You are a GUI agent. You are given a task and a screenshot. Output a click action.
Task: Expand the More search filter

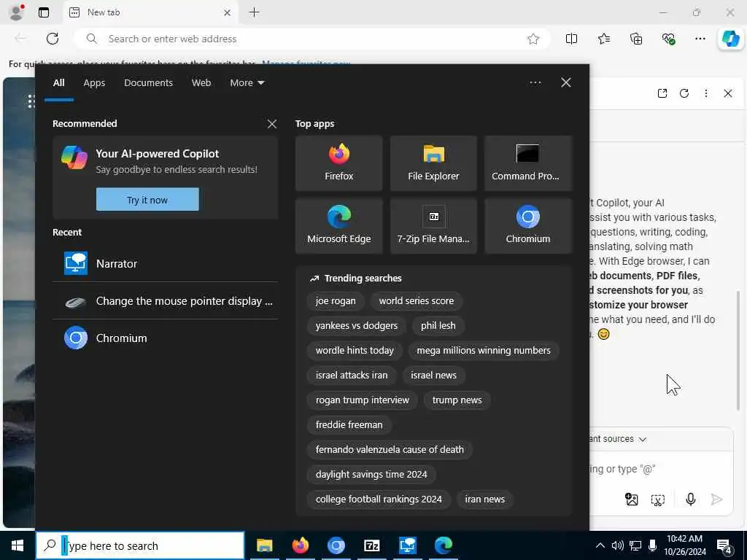coord(247,83)
